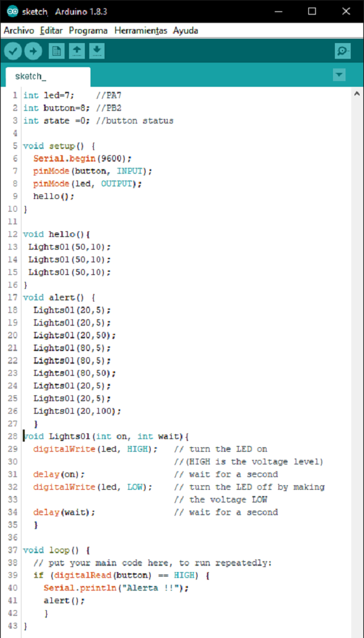Viewport: 364px width, 638px height.
Task: Click 'digitalWrite(led, HIGH);' statement
Action: (96, 449)
